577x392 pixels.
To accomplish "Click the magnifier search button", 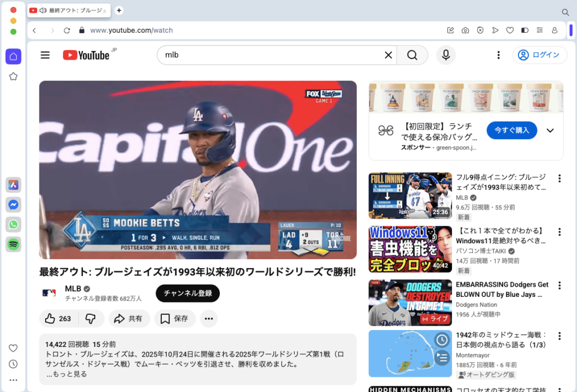I will [412, 55].
